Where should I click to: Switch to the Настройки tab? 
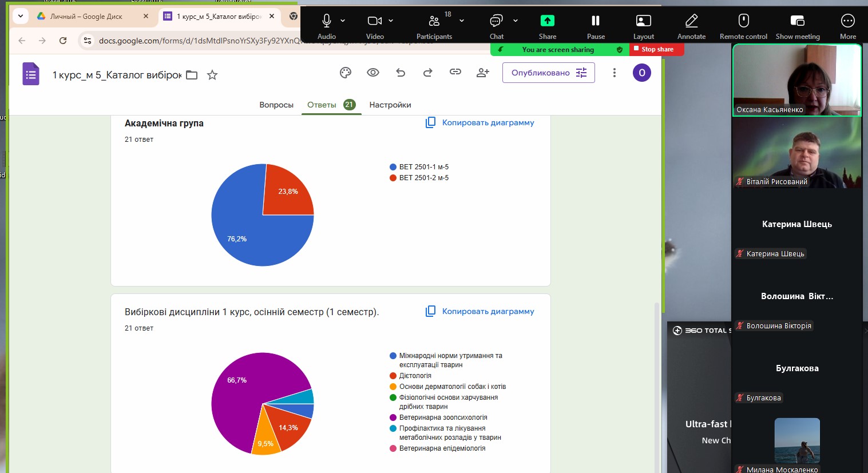(390, 105)
